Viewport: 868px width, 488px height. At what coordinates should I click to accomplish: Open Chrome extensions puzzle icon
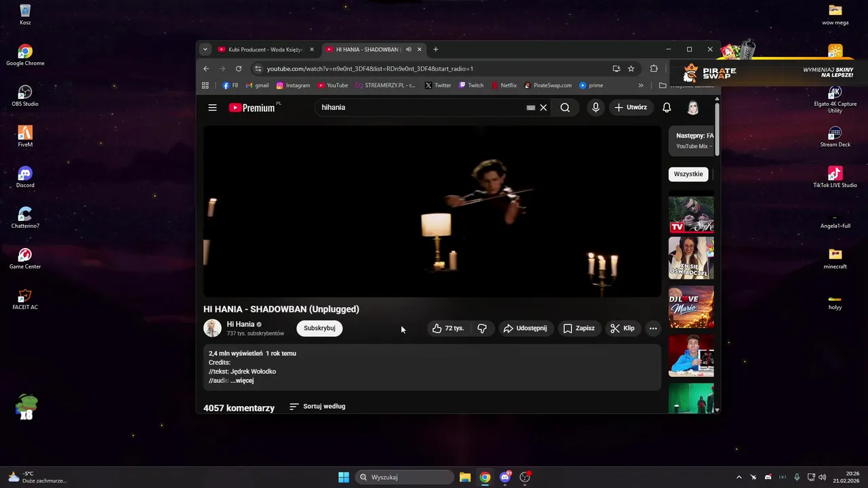[654, 68]
